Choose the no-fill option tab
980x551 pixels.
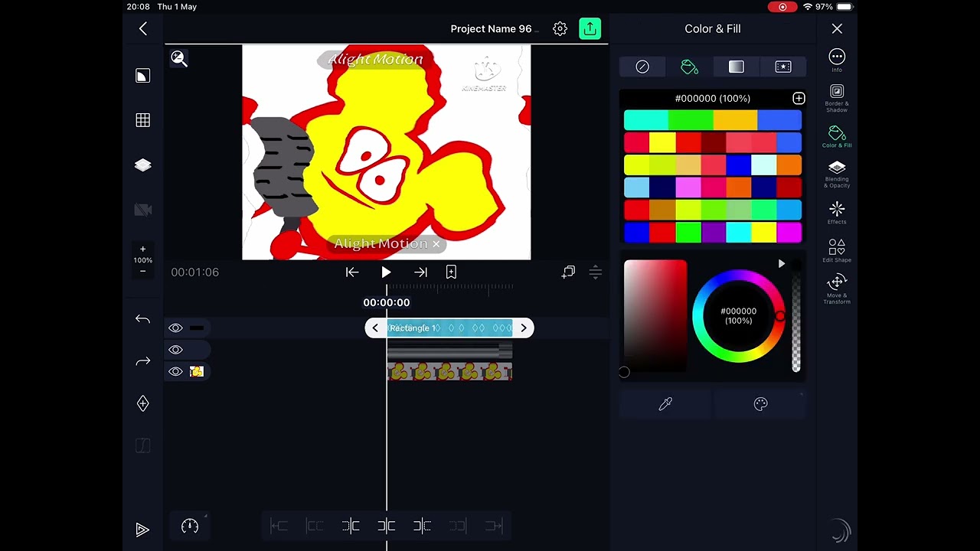coord(642,67)
